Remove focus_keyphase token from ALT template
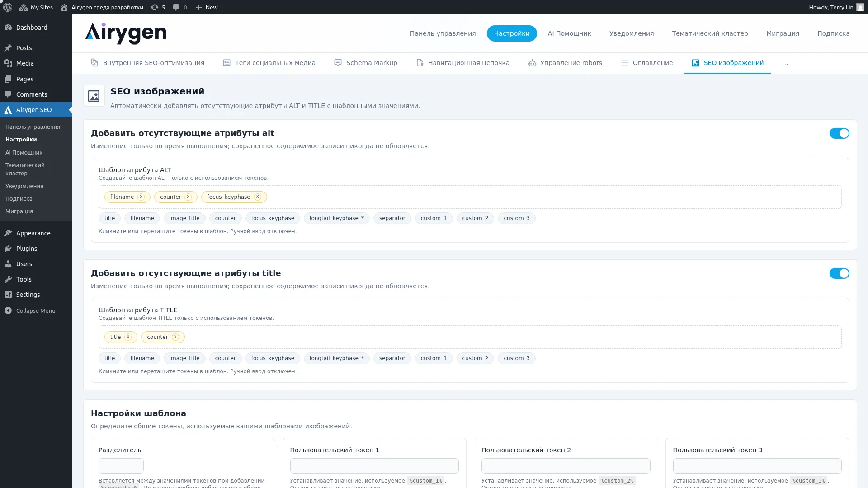Screen dimensions: 868x488 (x=258, y=197)
